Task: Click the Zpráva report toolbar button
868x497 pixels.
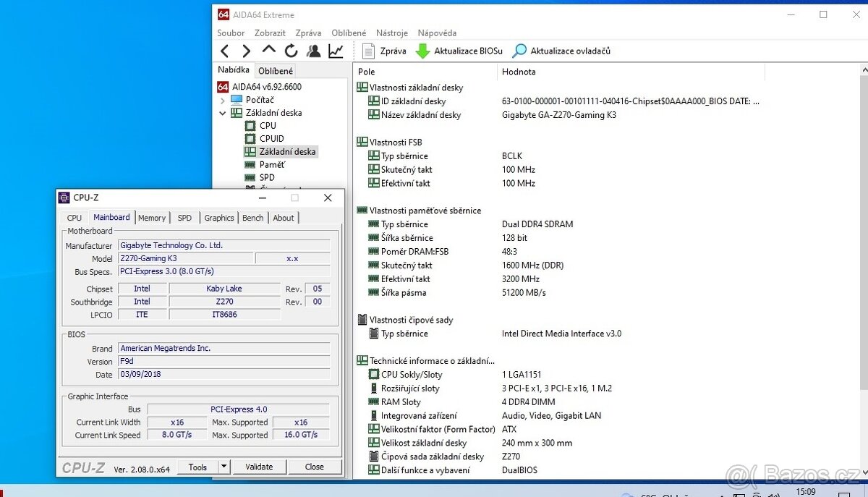Action: coord(384,51)
